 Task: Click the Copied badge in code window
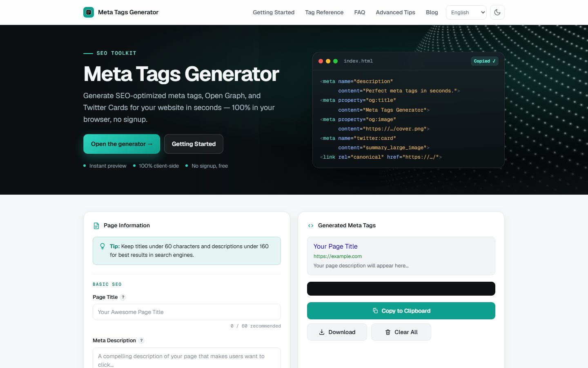coord(485,61)
